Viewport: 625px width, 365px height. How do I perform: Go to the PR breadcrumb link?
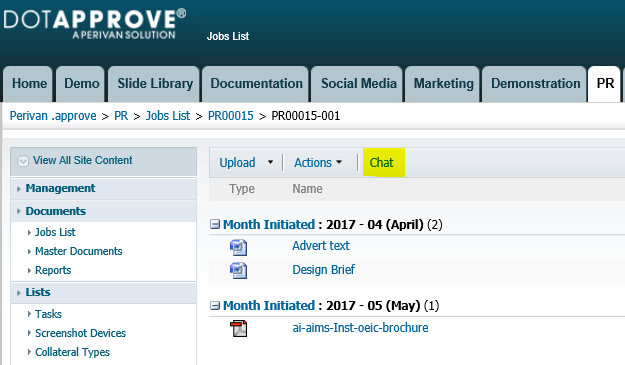(x=121, y=116)
